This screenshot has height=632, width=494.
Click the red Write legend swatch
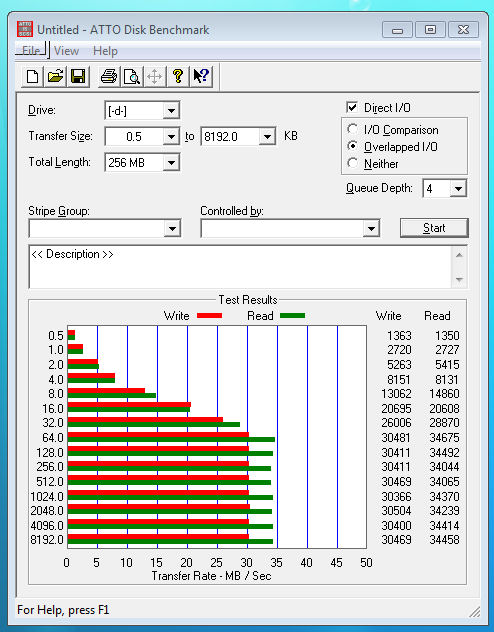click(210, 316)
